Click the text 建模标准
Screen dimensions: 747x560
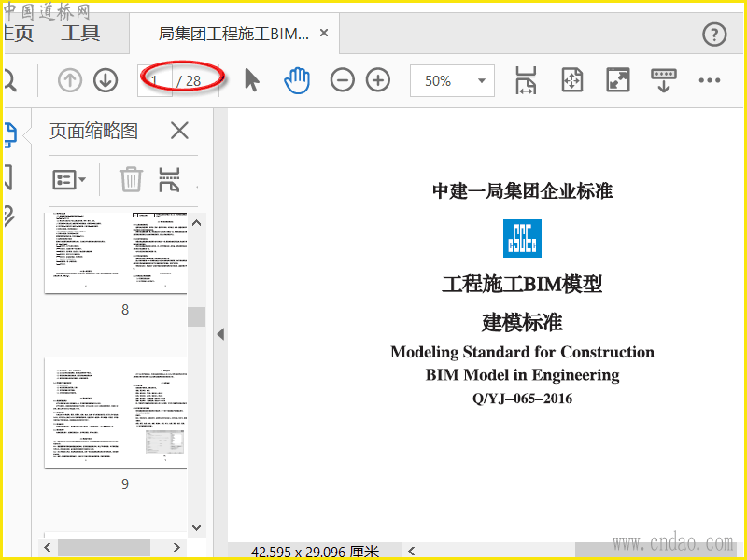pyautogui.click(x=522, y=322)
